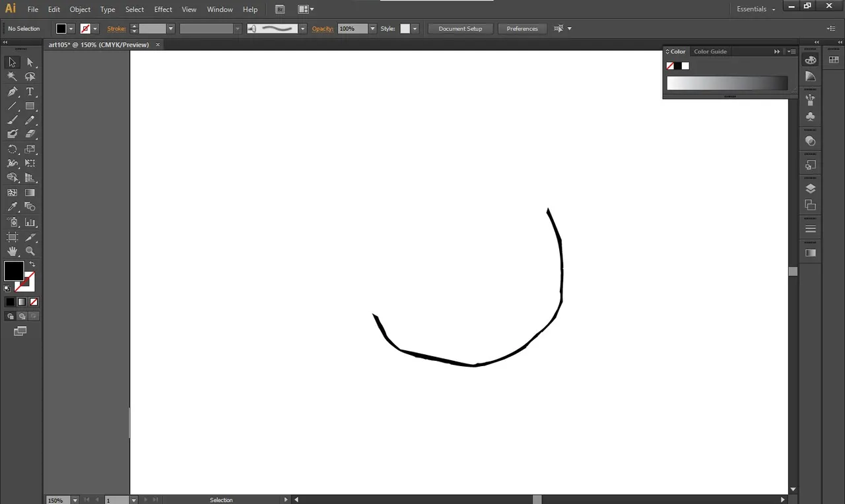This screenshot has height=504, width=845.
Task: Toggle Color fill mode button
Action: [10, 301]
